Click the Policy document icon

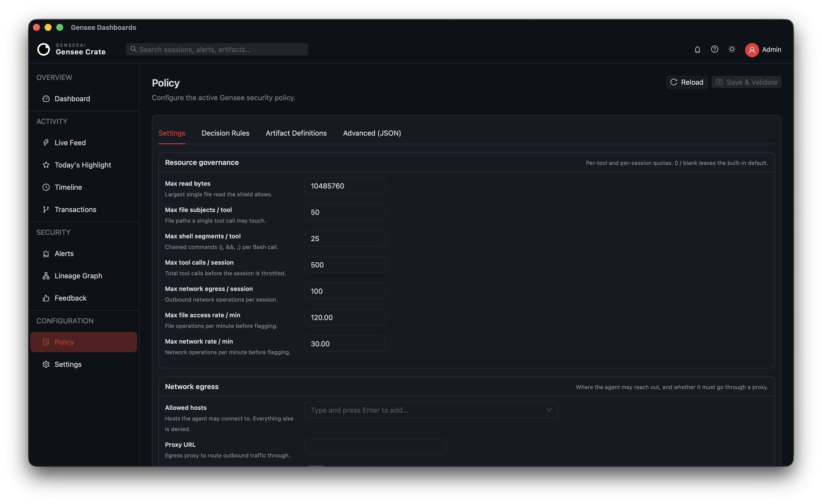[46, 342]
